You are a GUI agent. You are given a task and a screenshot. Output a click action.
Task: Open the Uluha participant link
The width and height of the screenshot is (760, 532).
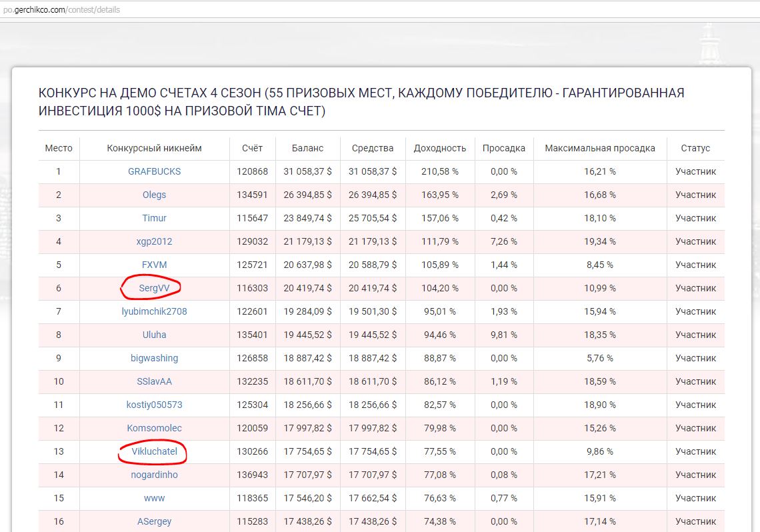[154, 335]
